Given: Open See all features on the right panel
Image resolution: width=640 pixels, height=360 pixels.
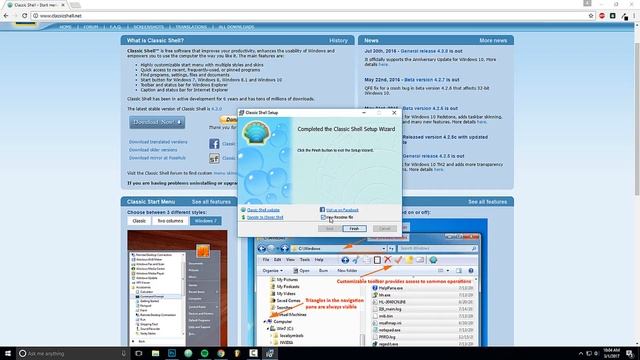Looking at the screenshot, I should 487,202.
